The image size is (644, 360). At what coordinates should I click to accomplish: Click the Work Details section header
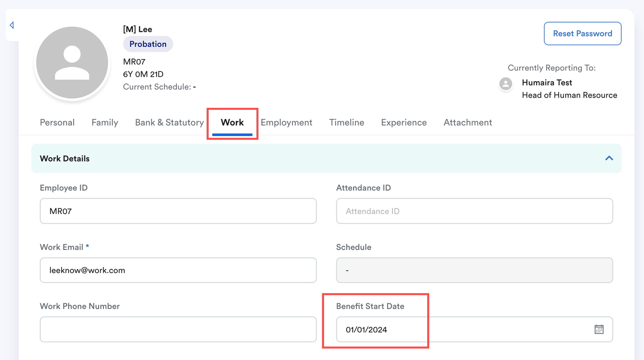65,159
